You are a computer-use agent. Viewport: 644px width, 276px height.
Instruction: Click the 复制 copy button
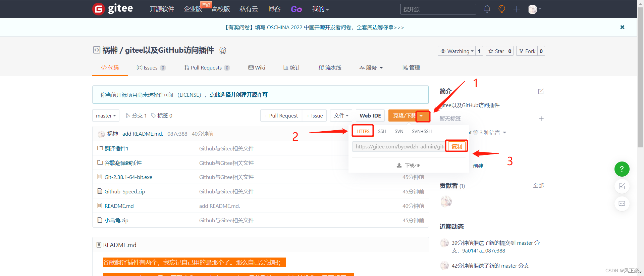pos(457,146)
